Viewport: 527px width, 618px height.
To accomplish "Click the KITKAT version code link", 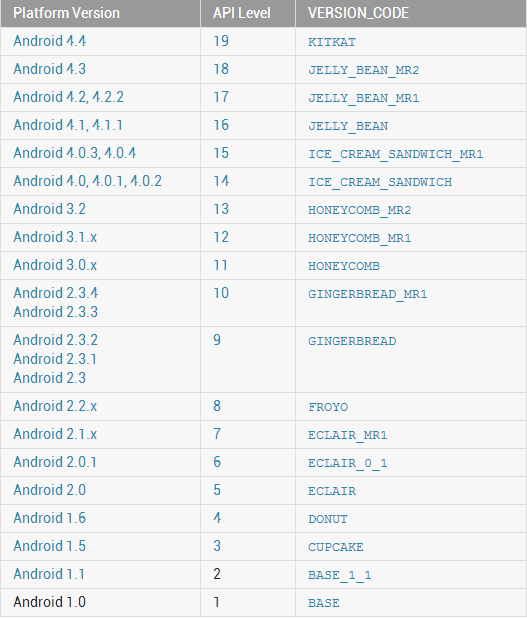I will point(332,42).
